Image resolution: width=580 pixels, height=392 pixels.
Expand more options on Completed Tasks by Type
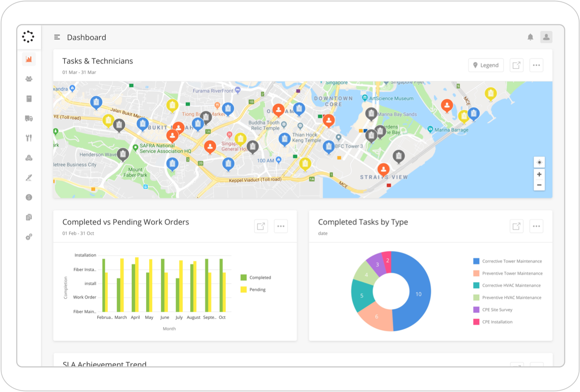click(x=536, y=226)
